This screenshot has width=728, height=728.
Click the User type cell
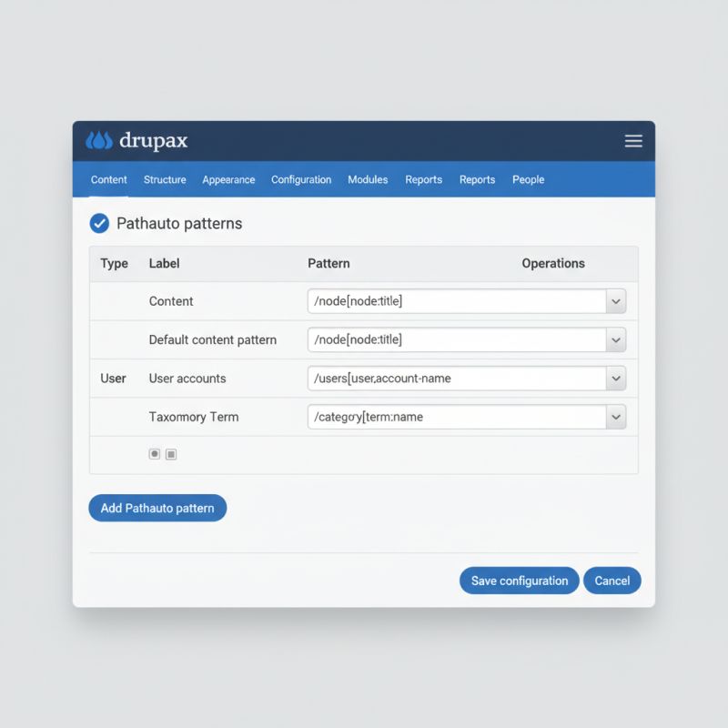113,379
